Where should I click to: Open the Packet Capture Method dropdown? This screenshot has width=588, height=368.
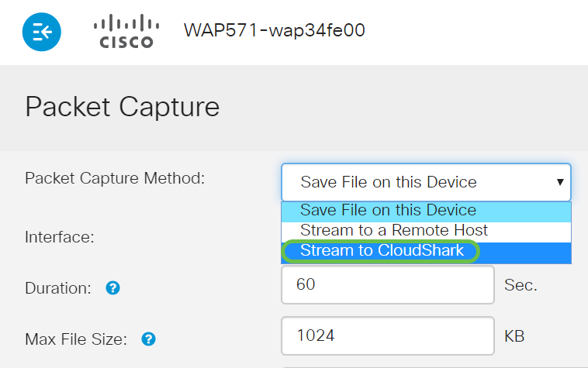click(425, 183)
